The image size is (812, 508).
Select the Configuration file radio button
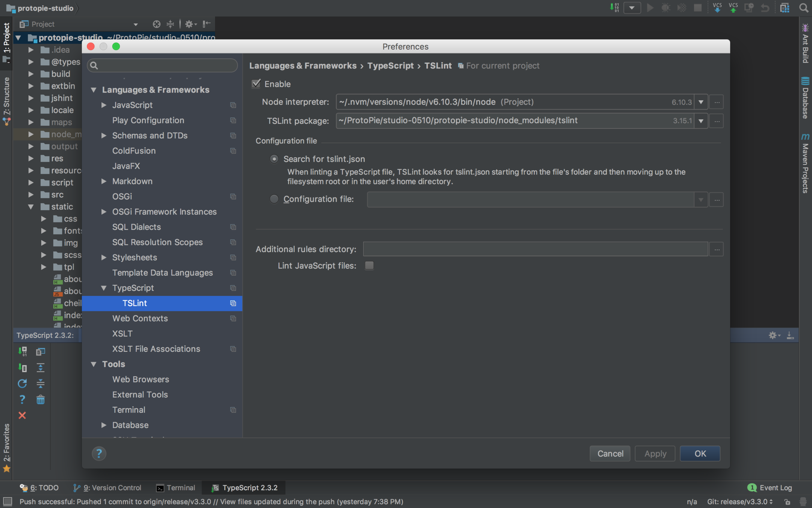pyautogui.click(x=274, y=199)
